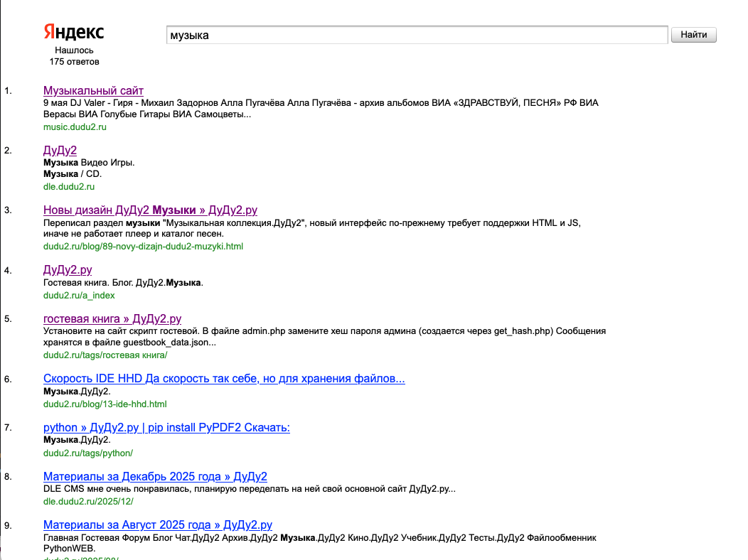Open the second result titled 'ДуДу2'

coord(60,151)
